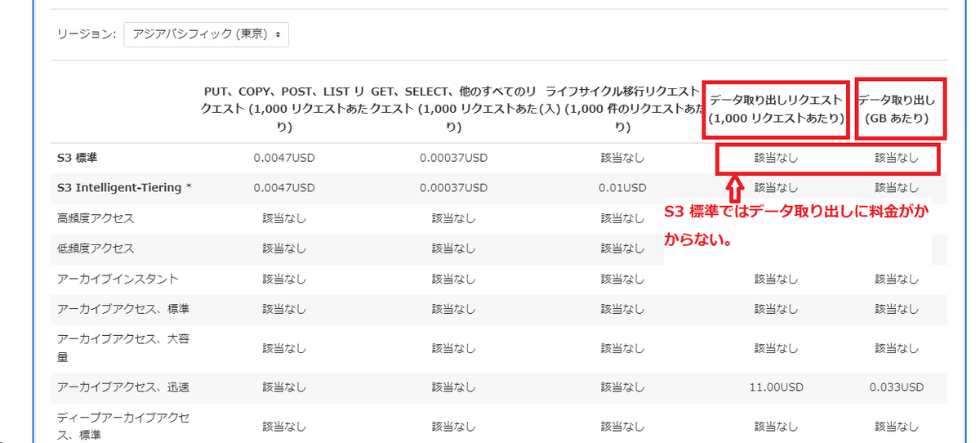The width and height of the screenshot is (980, 443).
Task: Click ディープアーカイブアクセス、標準 データ取り出しリクエスト 該当なし cell
Action: click(x=776, y=426)
